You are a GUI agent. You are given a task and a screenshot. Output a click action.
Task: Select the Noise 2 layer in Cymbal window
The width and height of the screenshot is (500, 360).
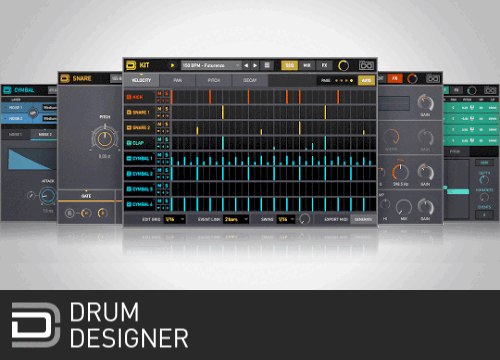pos(15,119)
